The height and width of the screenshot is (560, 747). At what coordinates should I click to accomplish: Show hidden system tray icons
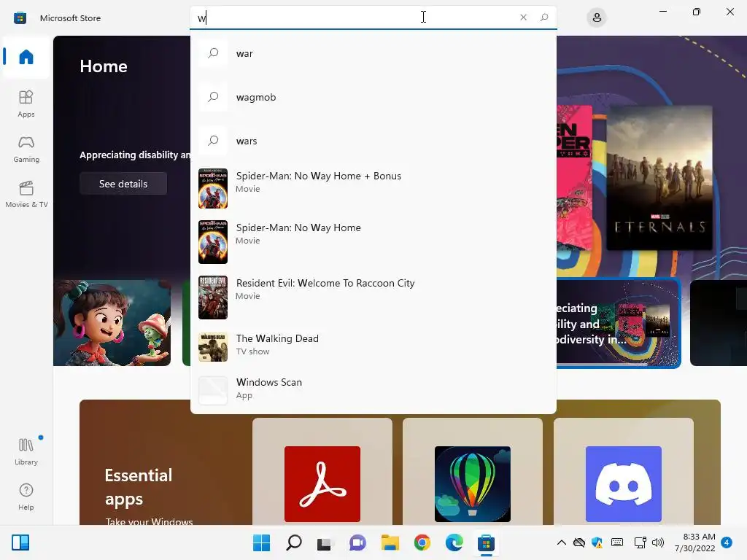point(562,542)
